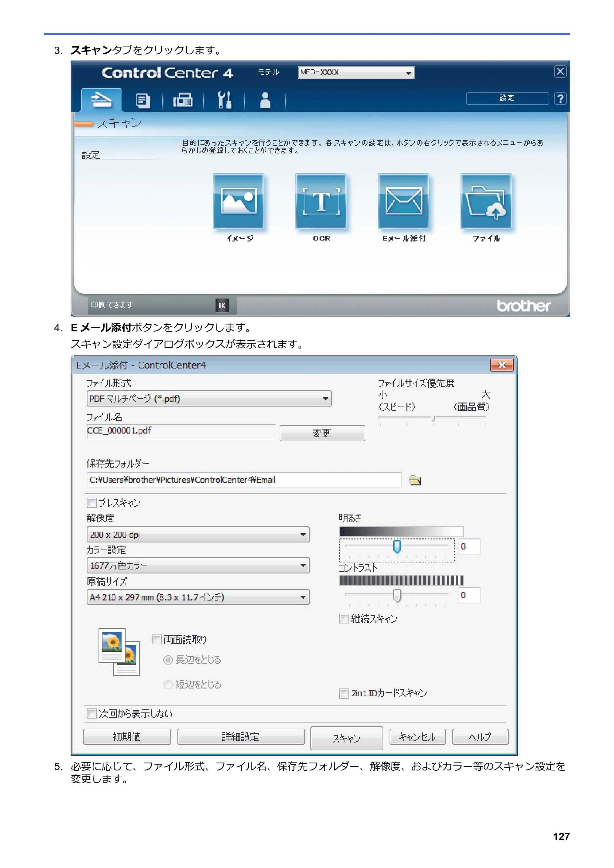The image size is (614, 868).
Task: Click the コントラスト value box showing 0
Action: [469, 596]
